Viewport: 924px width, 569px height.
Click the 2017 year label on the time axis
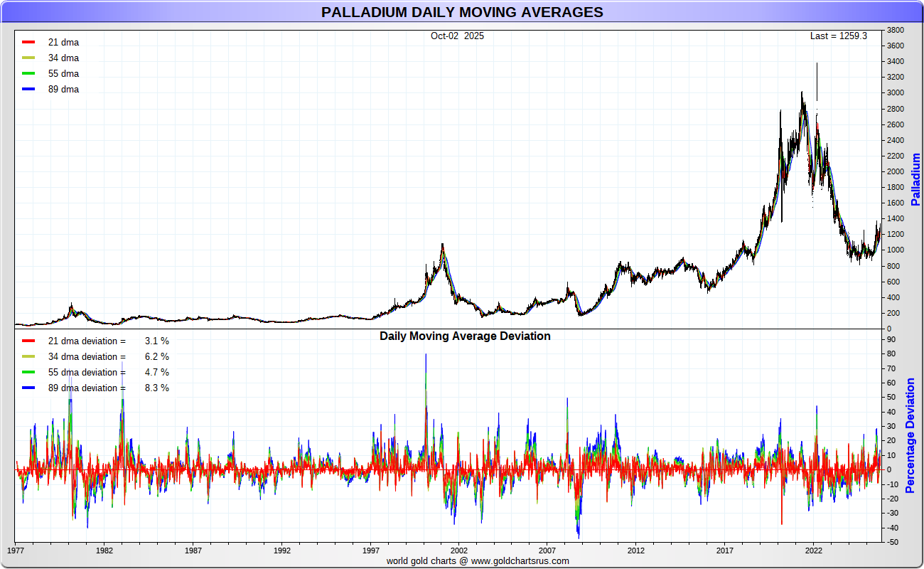coord(725,551)
